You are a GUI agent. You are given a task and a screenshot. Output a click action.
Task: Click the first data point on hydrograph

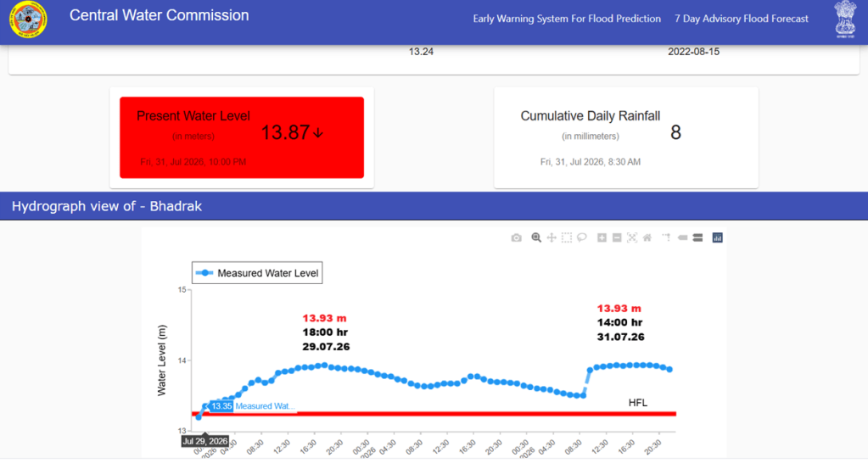click(199, 417)
